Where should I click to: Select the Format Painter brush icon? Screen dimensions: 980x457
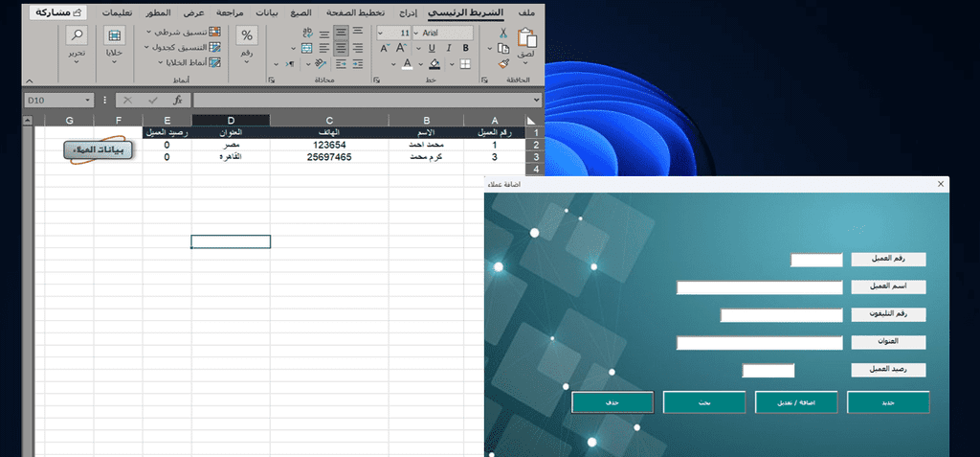pos(503,63)
